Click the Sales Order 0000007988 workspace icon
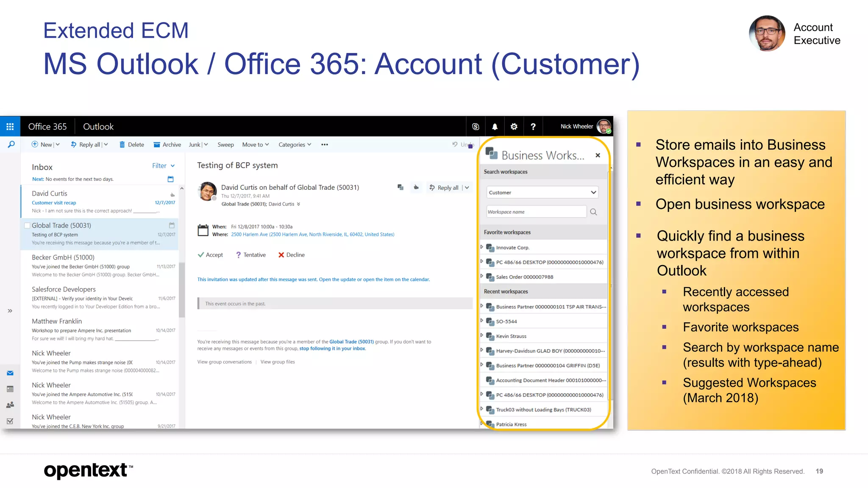Image resolution: width=868 pixels, height=488 pixels. pyautogui.click(x=490, y=277)
